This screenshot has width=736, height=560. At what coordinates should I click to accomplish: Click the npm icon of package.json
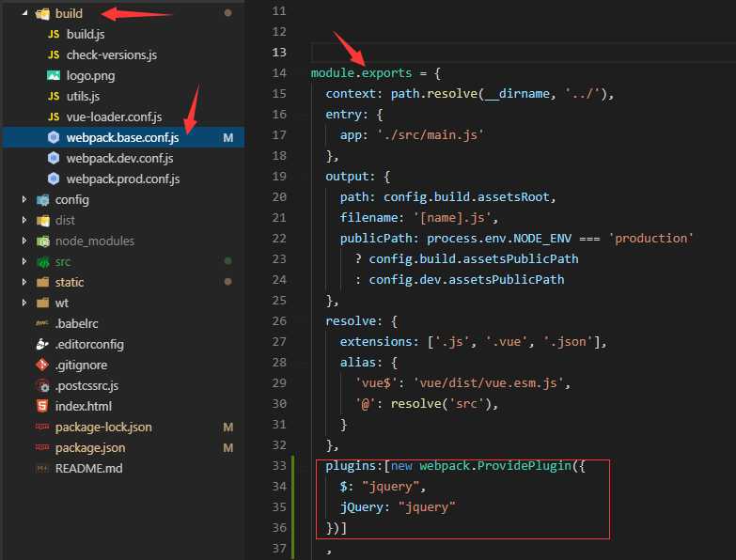coord(42,447)
